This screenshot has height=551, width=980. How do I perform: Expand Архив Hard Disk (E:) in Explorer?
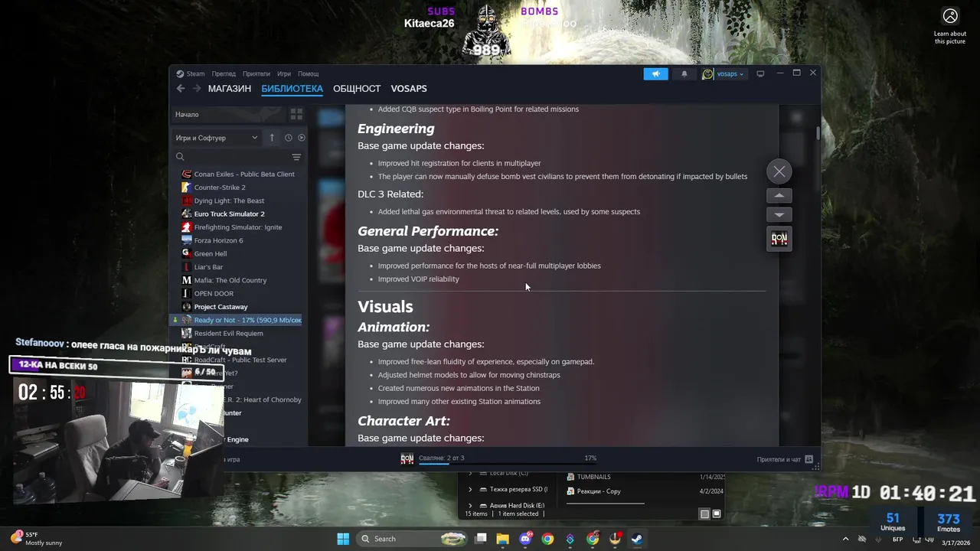tap(470, 505)
